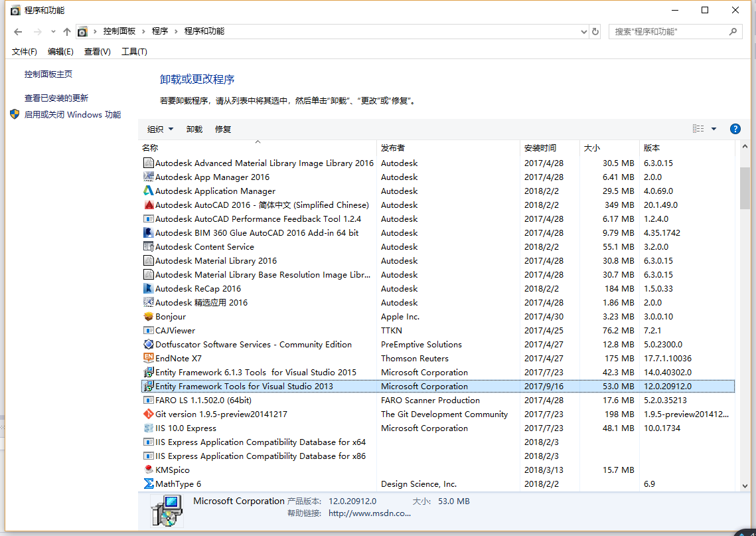Viewport: 756px width, 536px height.
Task: Click the EndNote X7 icon
Action: (149, 358)
